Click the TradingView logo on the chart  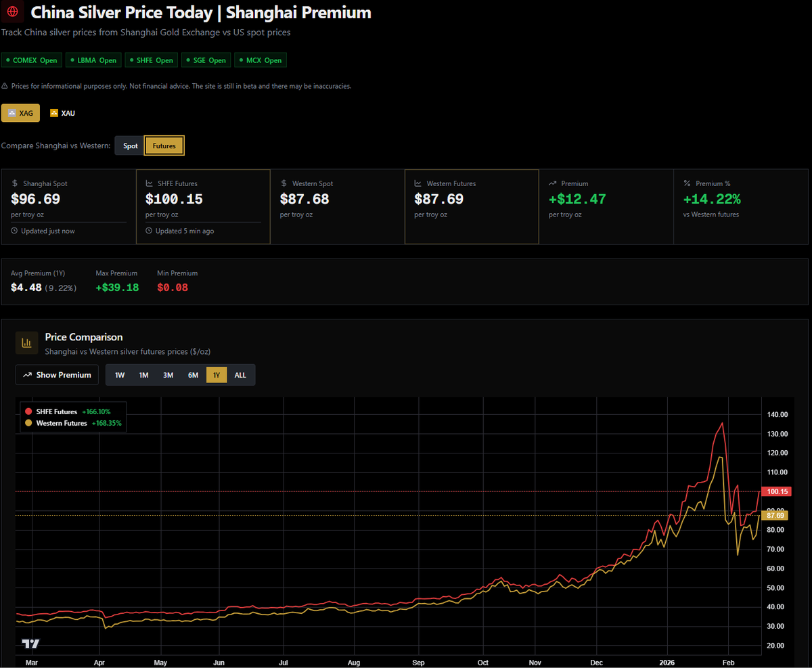pyautogui.click(x=31, y=644)
